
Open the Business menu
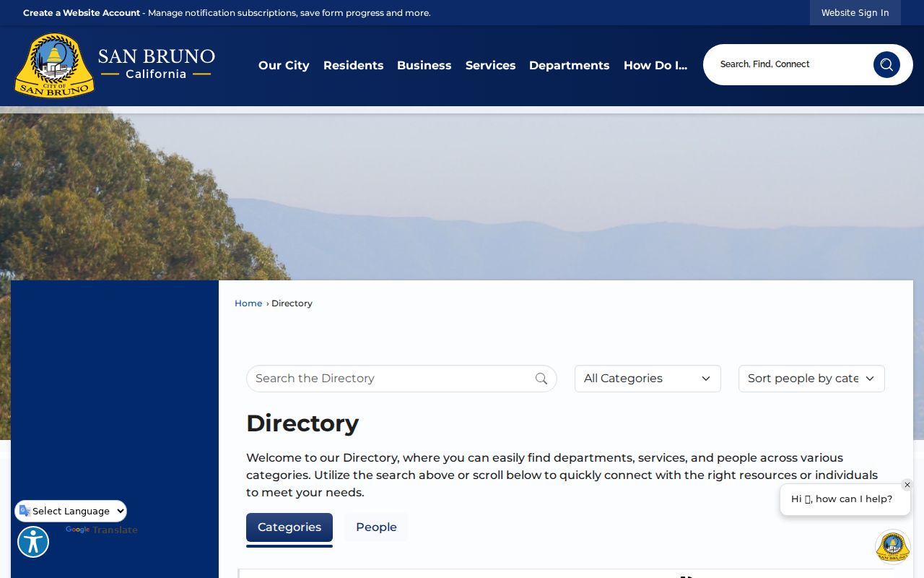424,65
